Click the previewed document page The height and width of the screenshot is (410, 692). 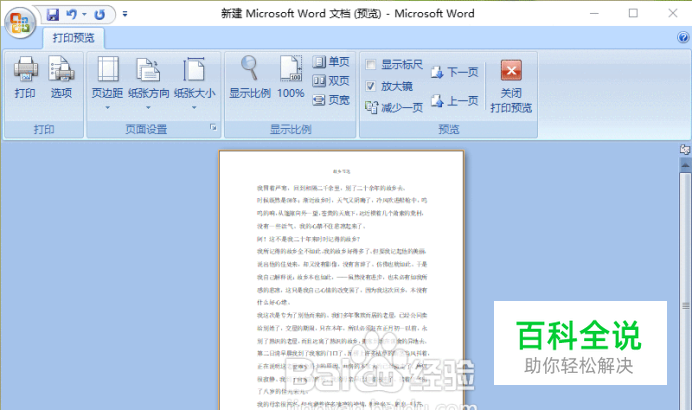point(342,280)
